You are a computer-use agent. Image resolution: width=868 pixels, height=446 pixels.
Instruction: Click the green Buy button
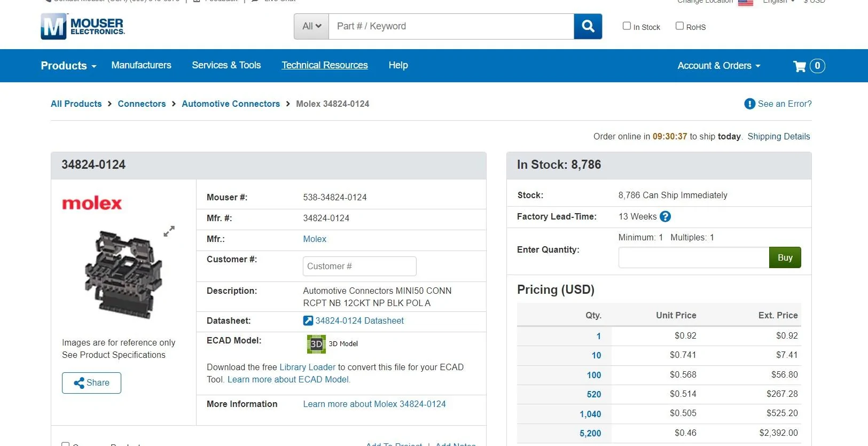click(785, 257)
